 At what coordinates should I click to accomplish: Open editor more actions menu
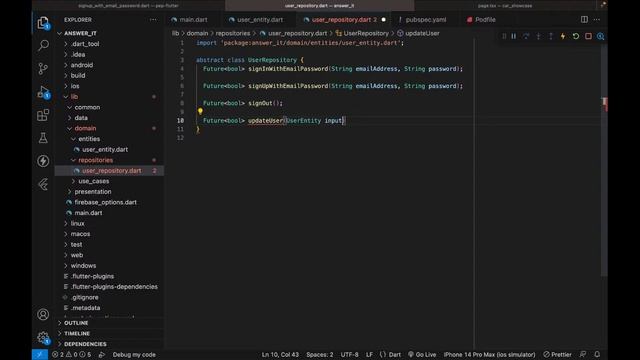[597, 20]
